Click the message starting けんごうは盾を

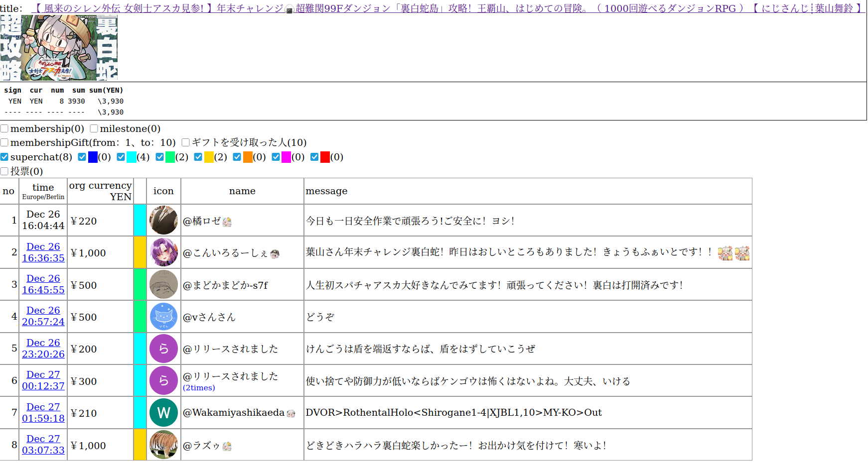coord(421,349)
